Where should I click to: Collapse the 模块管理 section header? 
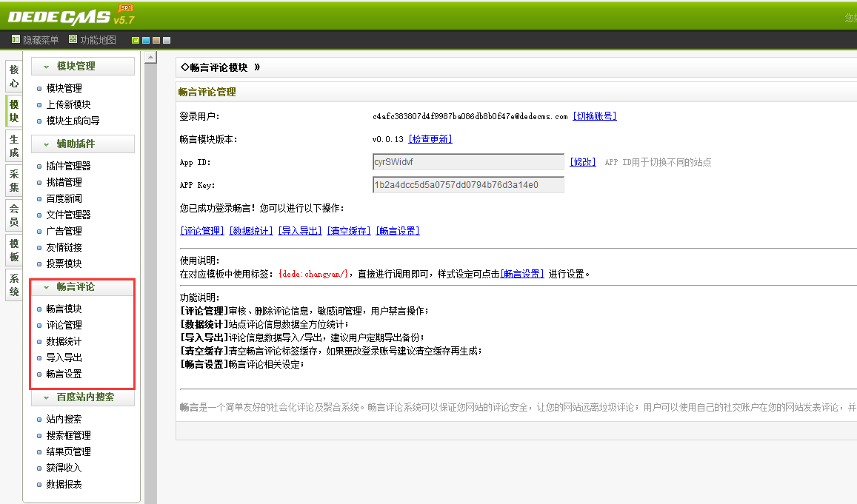82,66
